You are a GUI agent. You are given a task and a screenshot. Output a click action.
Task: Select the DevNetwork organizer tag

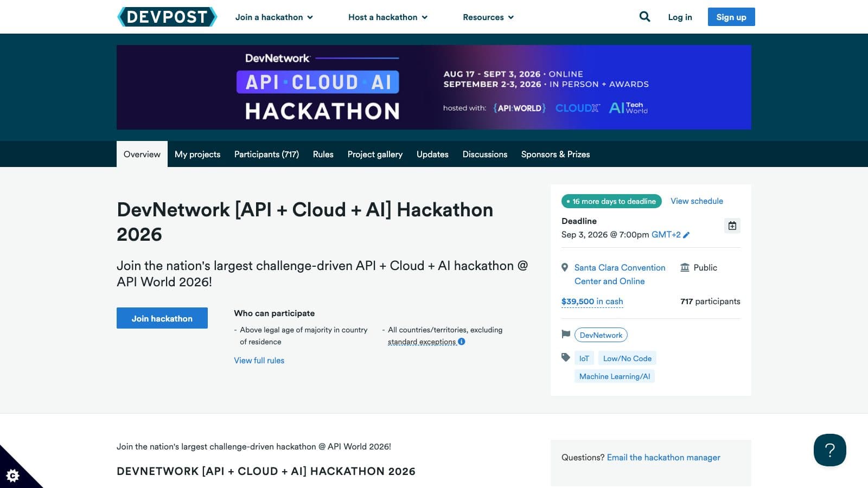601,335
